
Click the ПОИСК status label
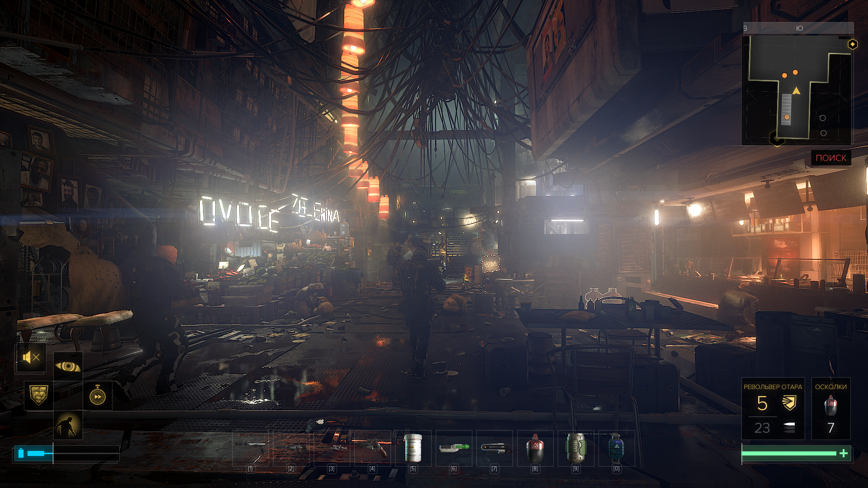pyautogui.click(x=831, y=158)
